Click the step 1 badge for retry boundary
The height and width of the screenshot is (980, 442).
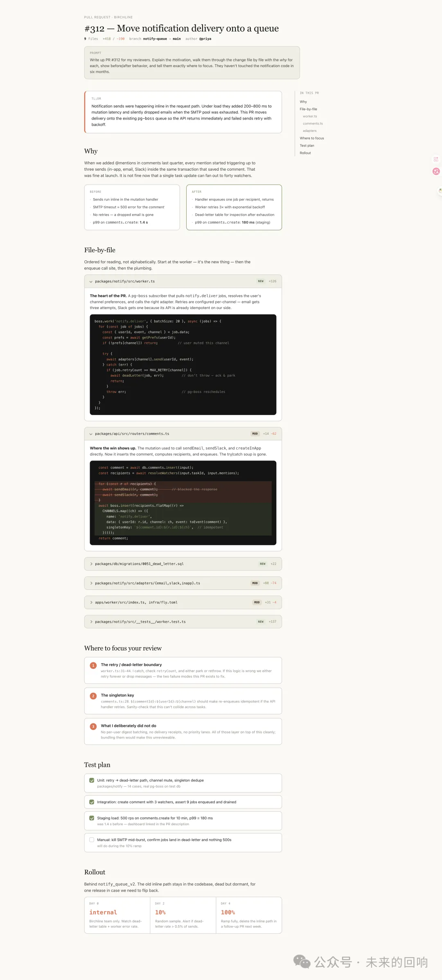[93, 666]
